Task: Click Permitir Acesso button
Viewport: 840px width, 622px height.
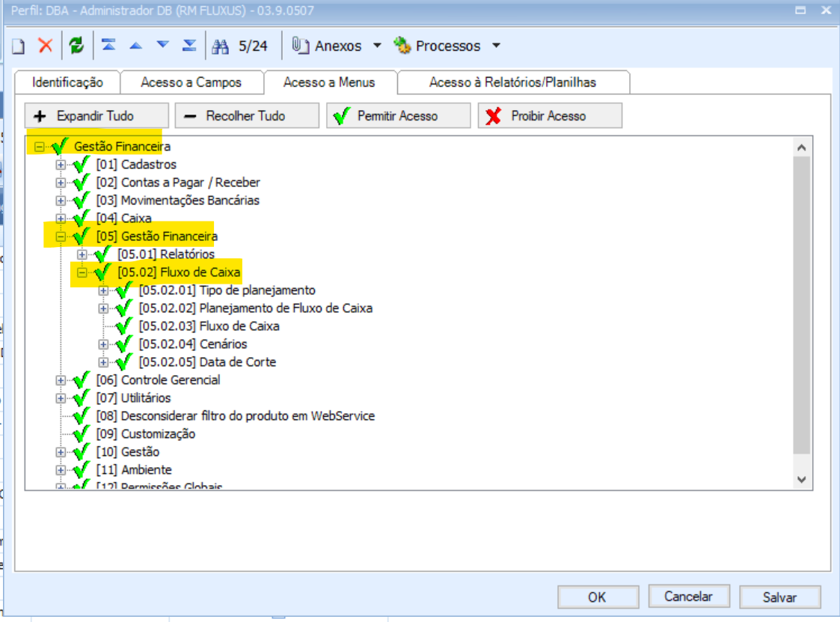Action: tap(399, 116)
